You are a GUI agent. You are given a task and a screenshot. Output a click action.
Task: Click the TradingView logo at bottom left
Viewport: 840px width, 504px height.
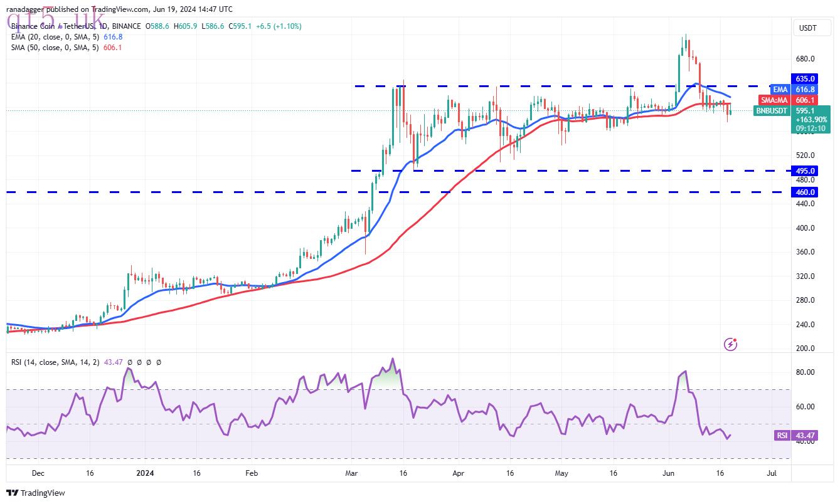pyautogui.click(x=36, y=493)
